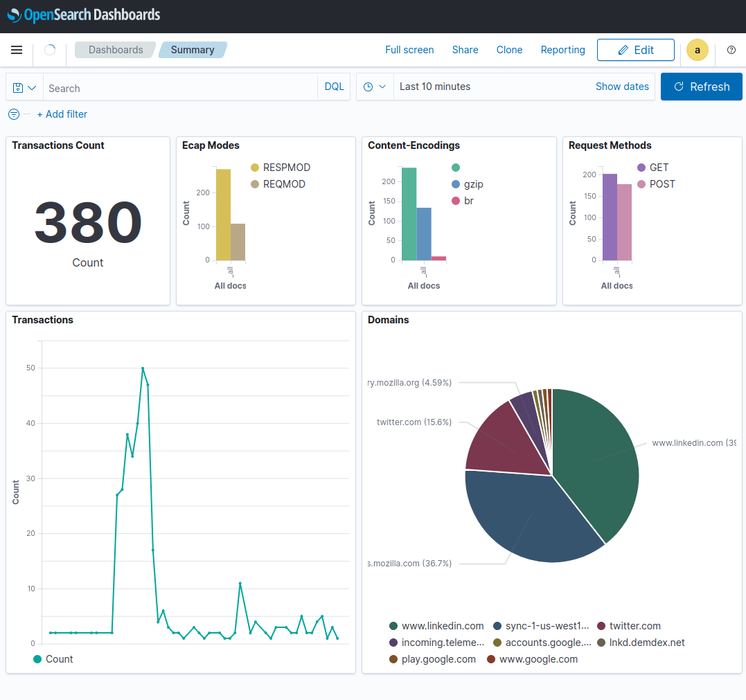Clone this dashboard
The image size is (746, 700).
509,50
